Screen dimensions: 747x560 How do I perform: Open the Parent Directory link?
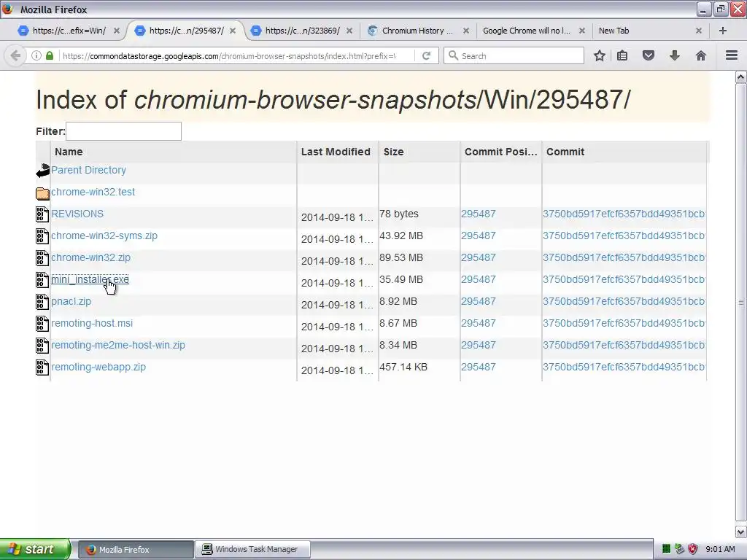click(88, 170)
